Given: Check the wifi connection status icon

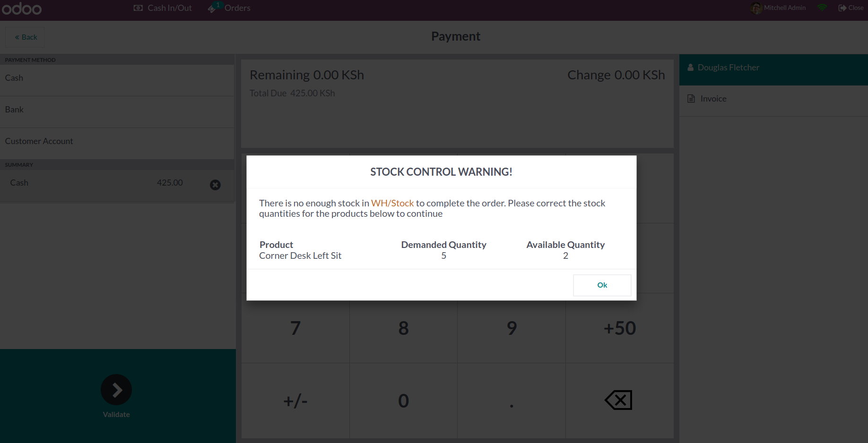Looking at the screenshot, I should 822,8.
